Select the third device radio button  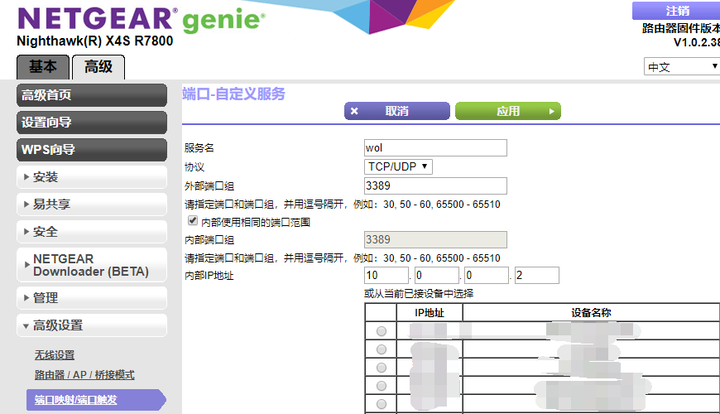[381, 368]
